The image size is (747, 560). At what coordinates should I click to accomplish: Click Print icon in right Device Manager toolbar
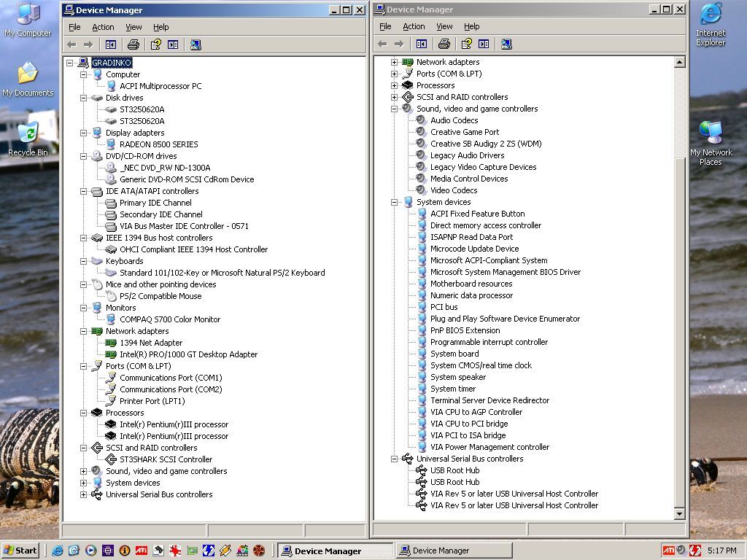coord(444,44)
